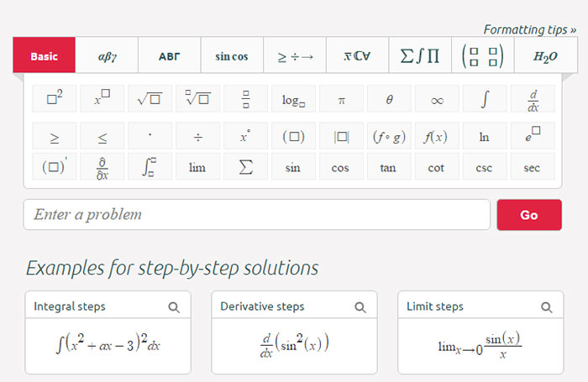
Task: Open the sin cos functions tab
Action: [232, 55]
